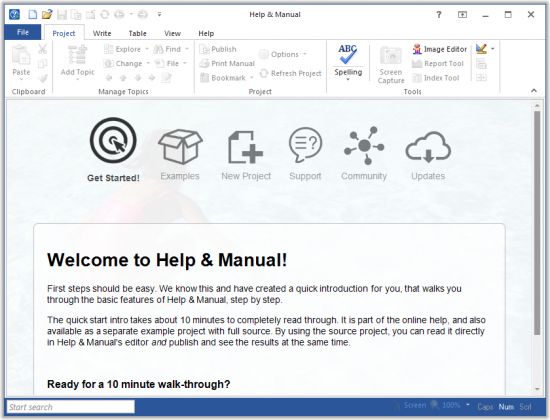This screenshot has height=420, width=550.
Task: Click the new document icon in quick access toolbar
Action: click(x=33, y=14)
